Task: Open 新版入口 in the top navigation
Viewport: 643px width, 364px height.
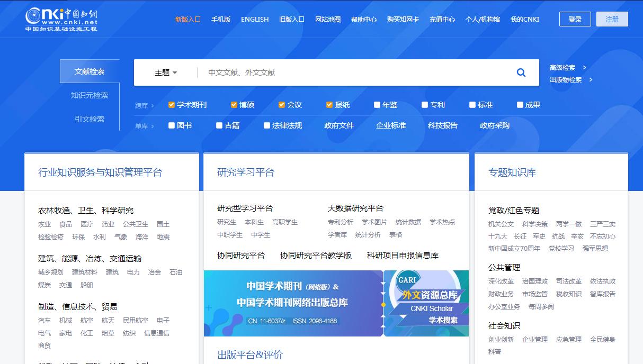Action: pyautogui.click(x=188, y=19)
